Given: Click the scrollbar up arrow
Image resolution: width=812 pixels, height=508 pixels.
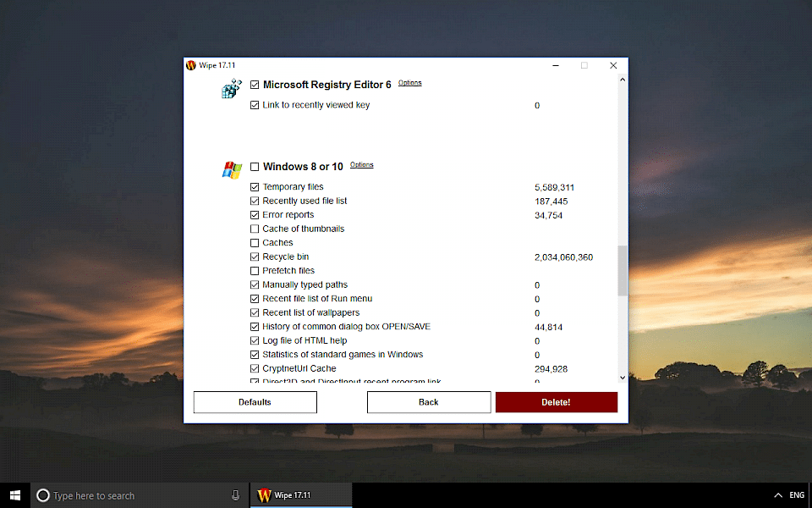Looking at the screenshot, I should point(623,80).
